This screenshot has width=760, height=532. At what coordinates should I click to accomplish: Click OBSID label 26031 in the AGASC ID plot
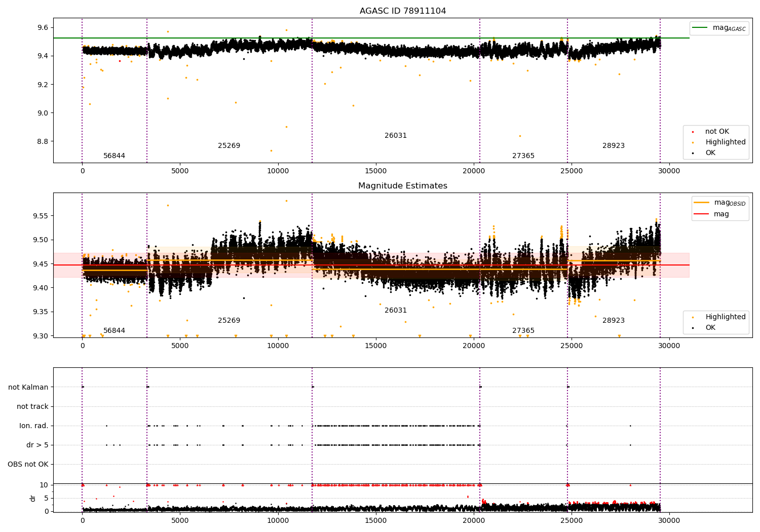[396, 136]
